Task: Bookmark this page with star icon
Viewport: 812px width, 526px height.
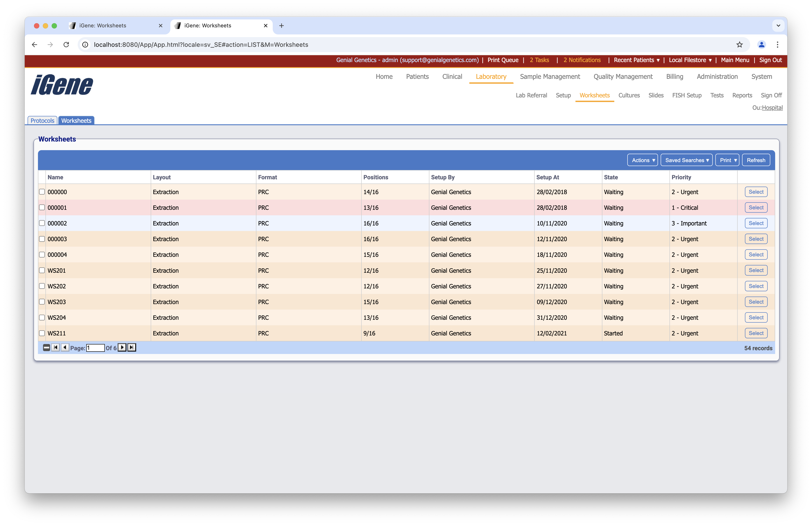Action: 739,45
